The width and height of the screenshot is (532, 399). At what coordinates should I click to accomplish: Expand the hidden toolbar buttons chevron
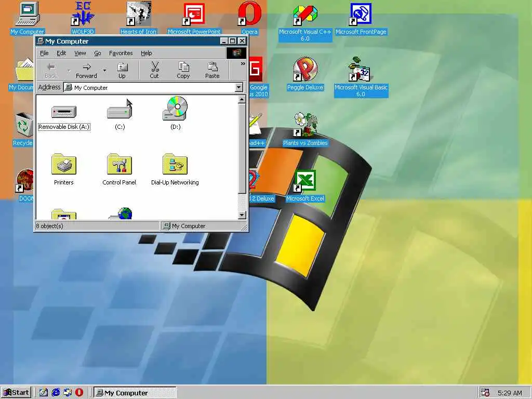(243, 64)
